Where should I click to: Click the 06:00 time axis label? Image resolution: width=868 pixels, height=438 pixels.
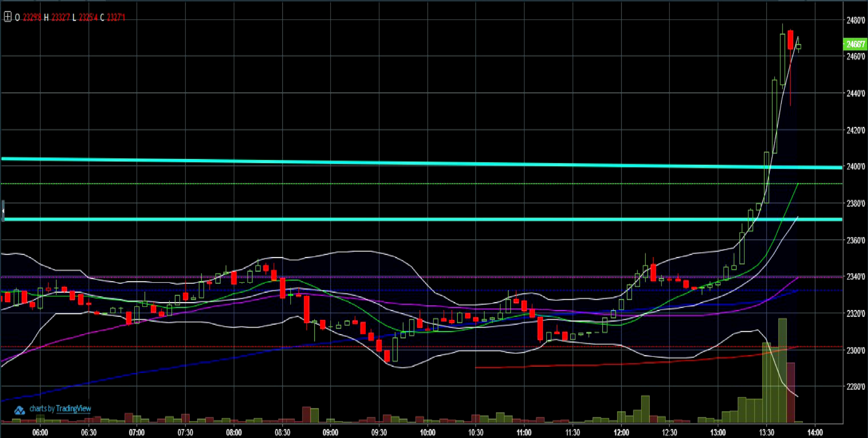click(x=40, y=433)
